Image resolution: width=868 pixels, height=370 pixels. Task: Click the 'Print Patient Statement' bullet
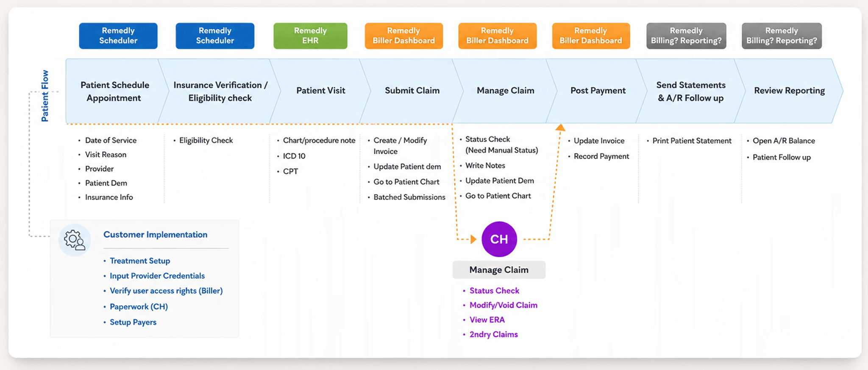tap(692, 141)
